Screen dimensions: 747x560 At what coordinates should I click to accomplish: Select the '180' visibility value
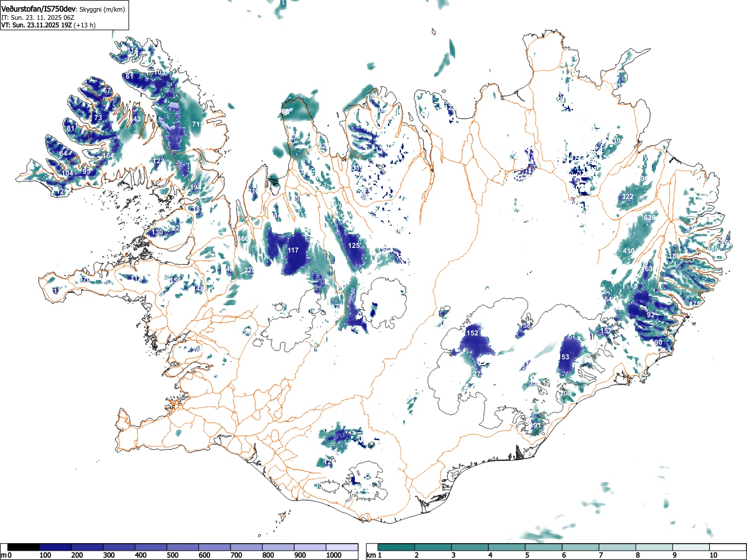(675, 256)
